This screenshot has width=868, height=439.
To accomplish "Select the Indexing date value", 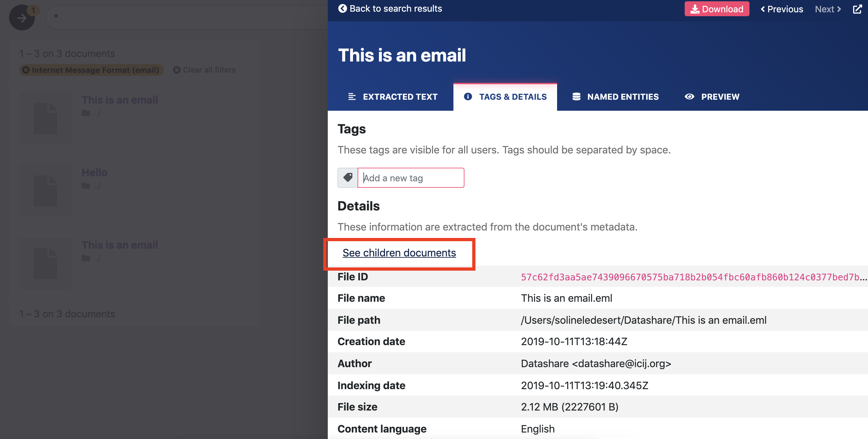I will [585, 386].
